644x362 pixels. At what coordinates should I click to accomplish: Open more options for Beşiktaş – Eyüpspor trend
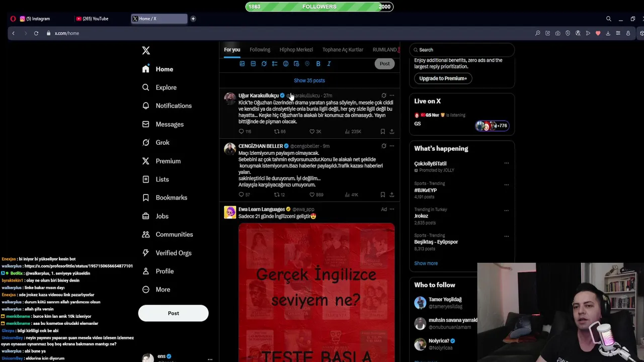point(507,236)
